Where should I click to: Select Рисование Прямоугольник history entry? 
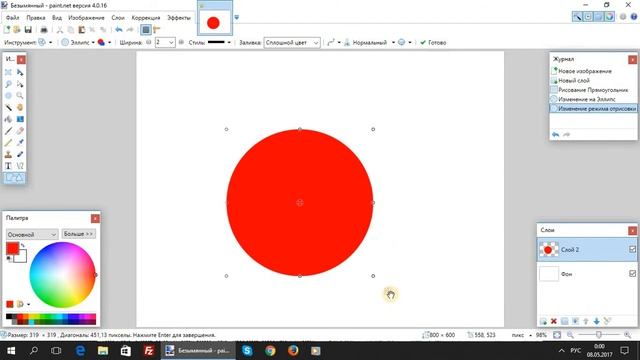point(593,90)
